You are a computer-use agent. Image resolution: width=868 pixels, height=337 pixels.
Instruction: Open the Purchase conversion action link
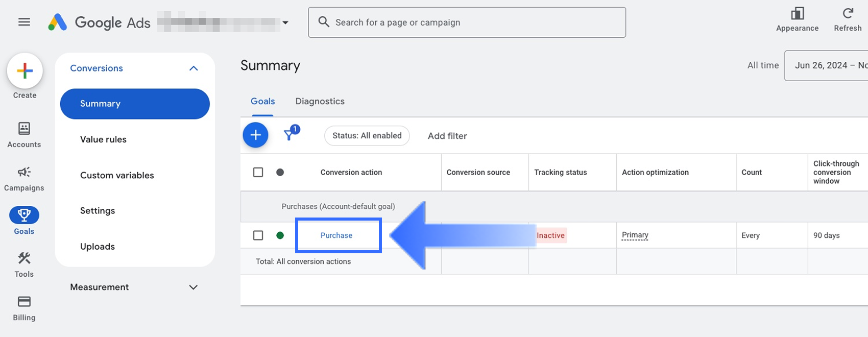336,235
